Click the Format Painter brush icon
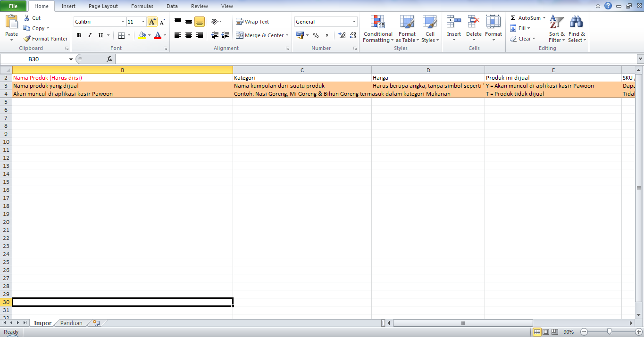644x337 pixels. tap(27, 39)
